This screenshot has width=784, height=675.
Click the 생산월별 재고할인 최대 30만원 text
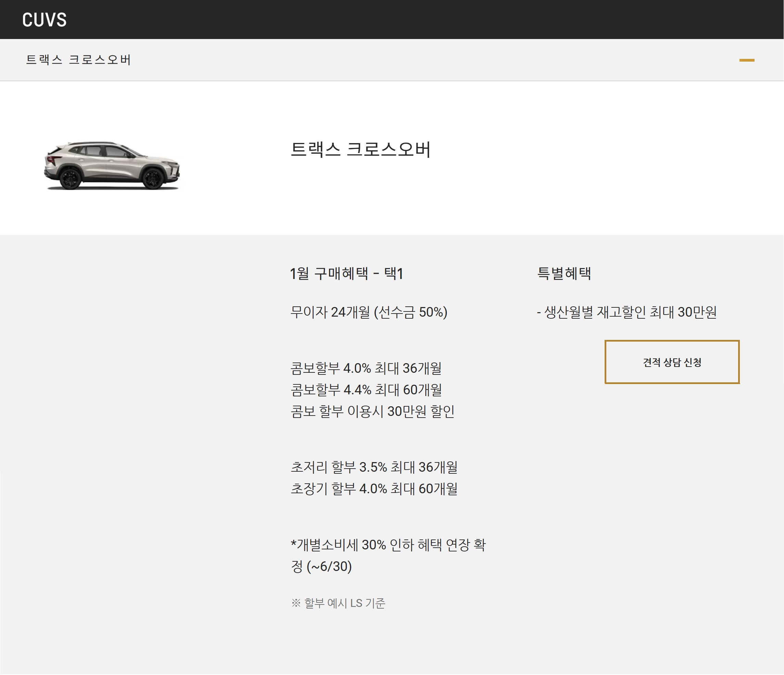point(630,312)
